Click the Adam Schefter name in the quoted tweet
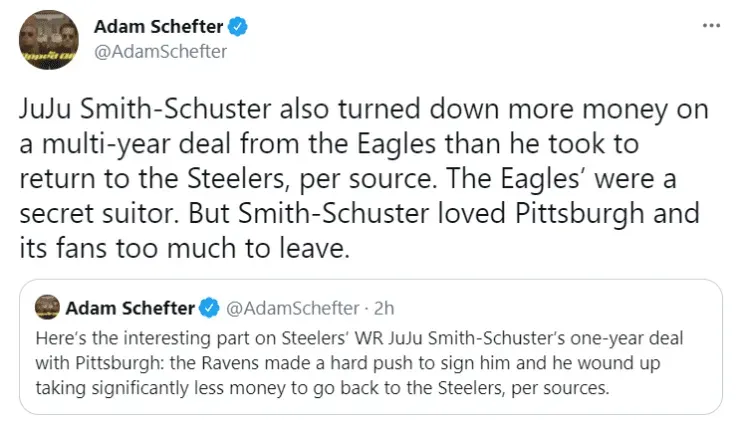This screenshot has width=740, height=429. point(130,305)
